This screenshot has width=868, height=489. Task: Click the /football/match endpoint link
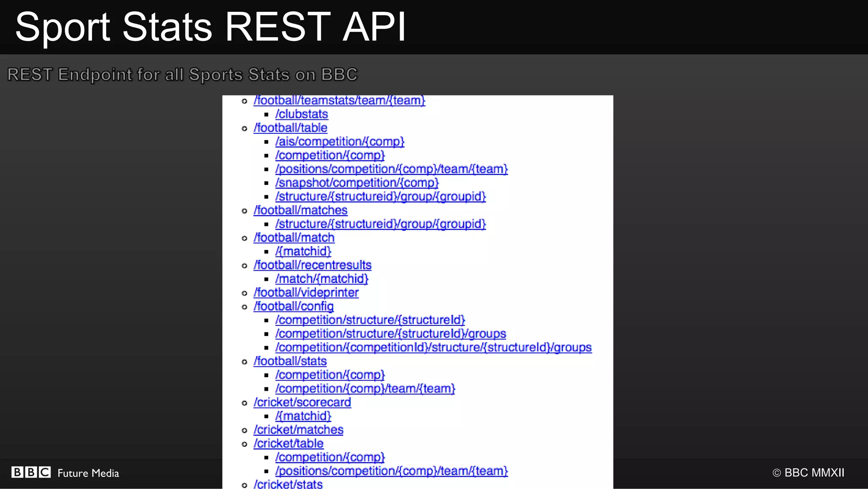294,238
